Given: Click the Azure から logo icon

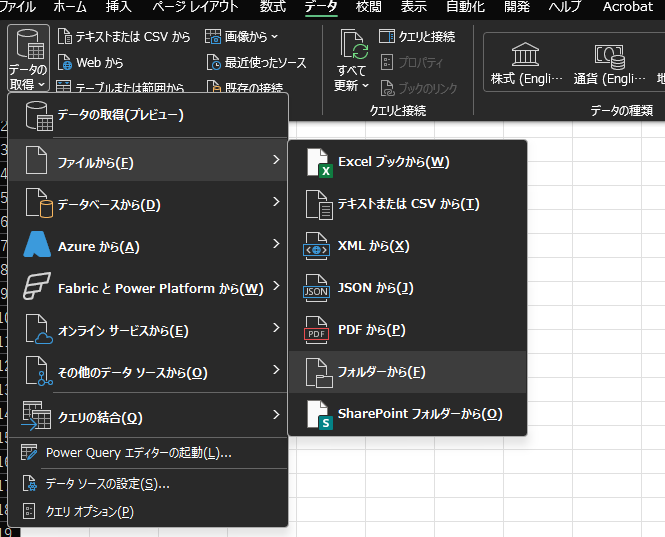Looking at the screenshot, I should click(38, 246).
